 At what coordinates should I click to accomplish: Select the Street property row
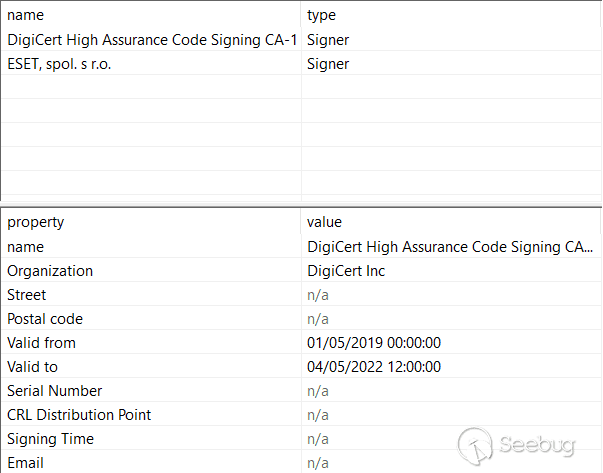coord(27,295)
